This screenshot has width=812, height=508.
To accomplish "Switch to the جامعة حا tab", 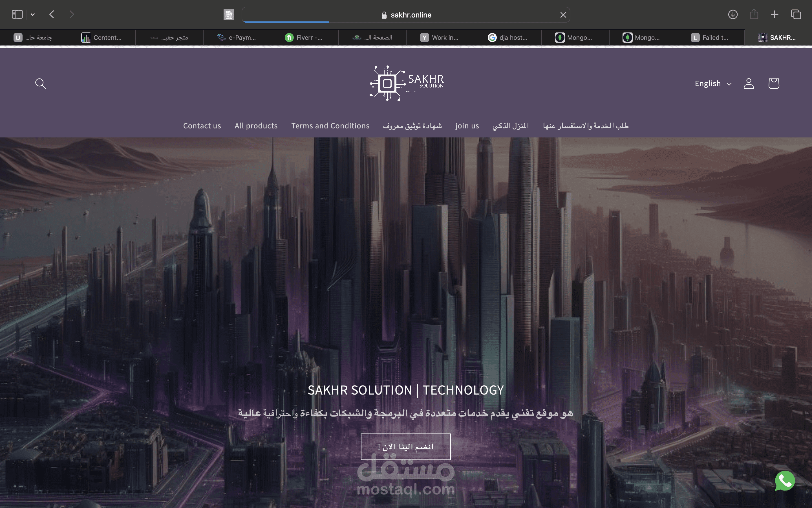I will 34,38.
